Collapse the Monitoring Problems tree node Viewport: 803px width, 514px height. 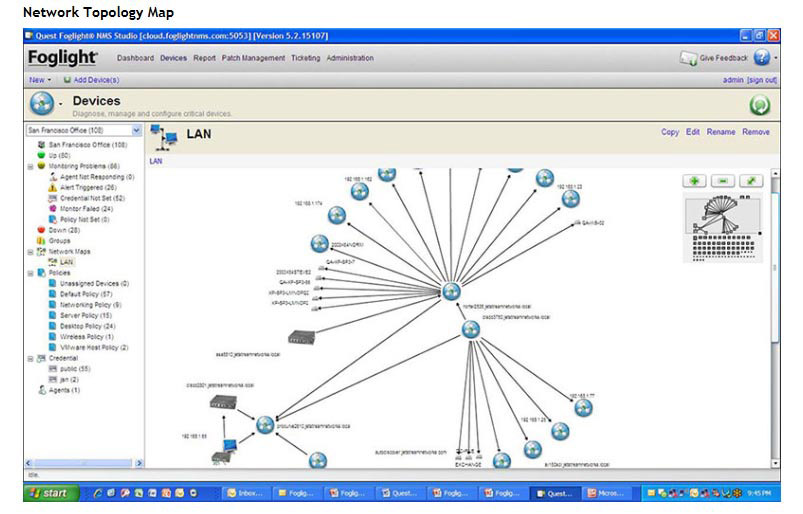click(30, 166)
